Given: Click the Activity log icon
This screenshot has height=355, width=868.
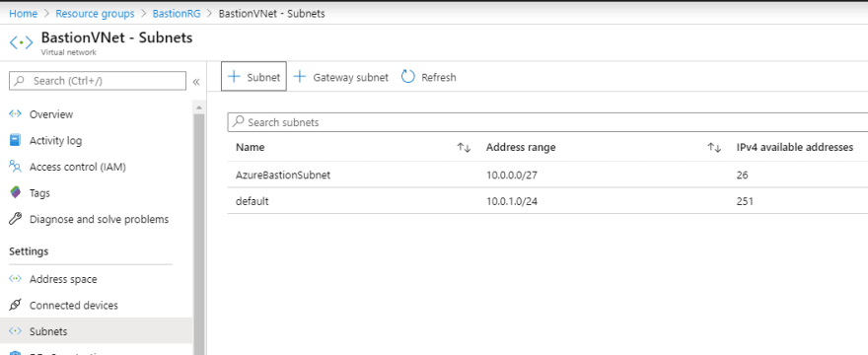Looking at the screenshot, I should click(x=15, y=140).
